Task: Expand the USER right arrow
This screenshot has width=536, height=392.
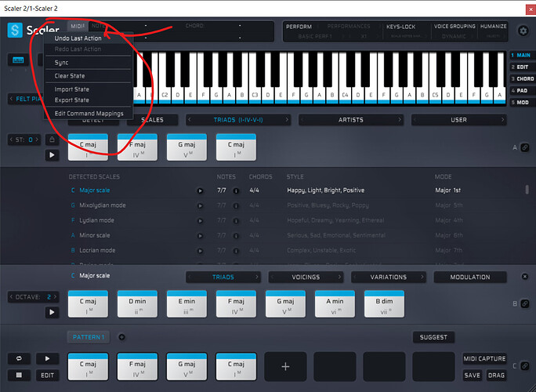Action: (x=502, y=120)
